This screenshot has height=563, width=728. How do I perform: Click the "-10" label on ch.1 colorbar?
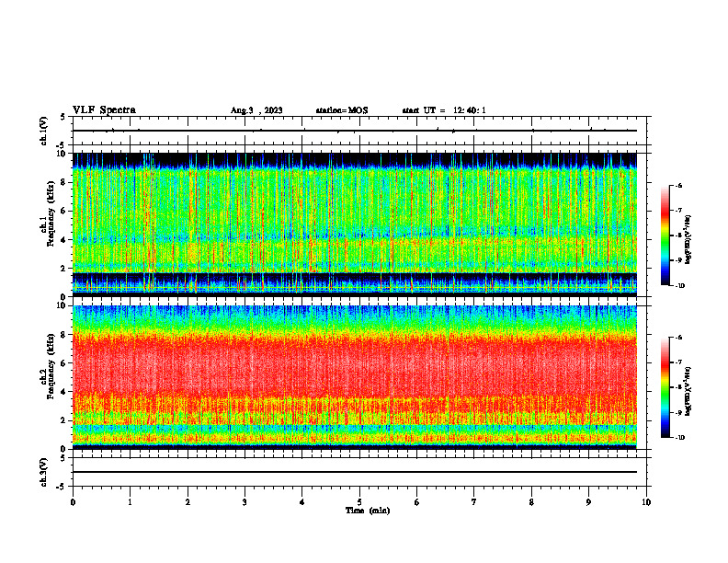679,286
